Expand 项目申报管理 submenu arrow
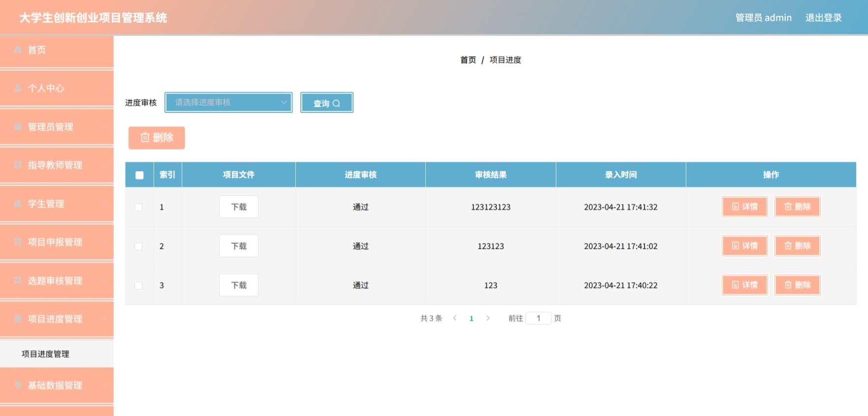 [104, 243]
